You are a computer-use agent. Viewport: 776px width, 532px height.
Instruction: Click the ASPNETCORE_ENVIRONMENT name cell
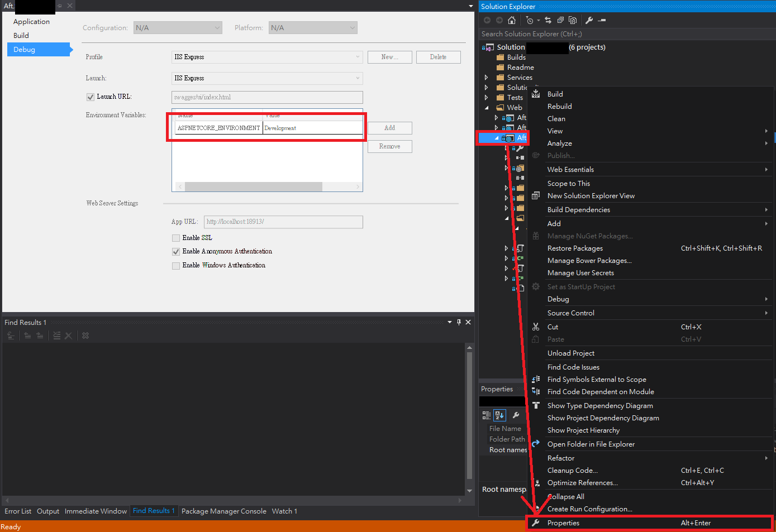(x=218, y=128)
